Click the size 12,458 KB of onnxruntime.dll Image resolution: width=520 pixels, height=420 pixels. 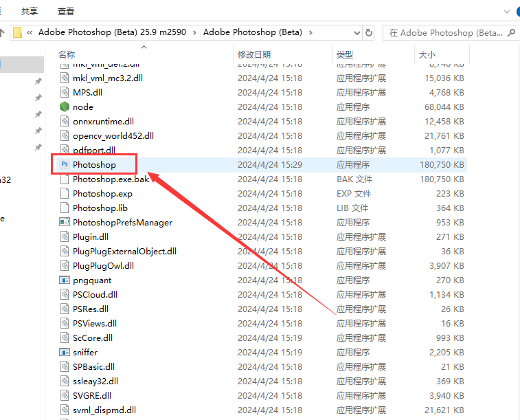pos(444,122)
